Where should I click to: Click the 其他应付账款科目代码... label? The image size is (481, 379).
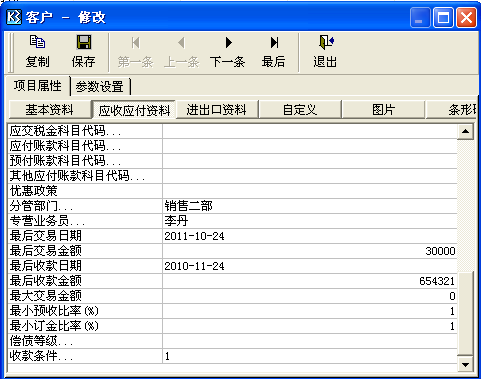click(77, 176)
